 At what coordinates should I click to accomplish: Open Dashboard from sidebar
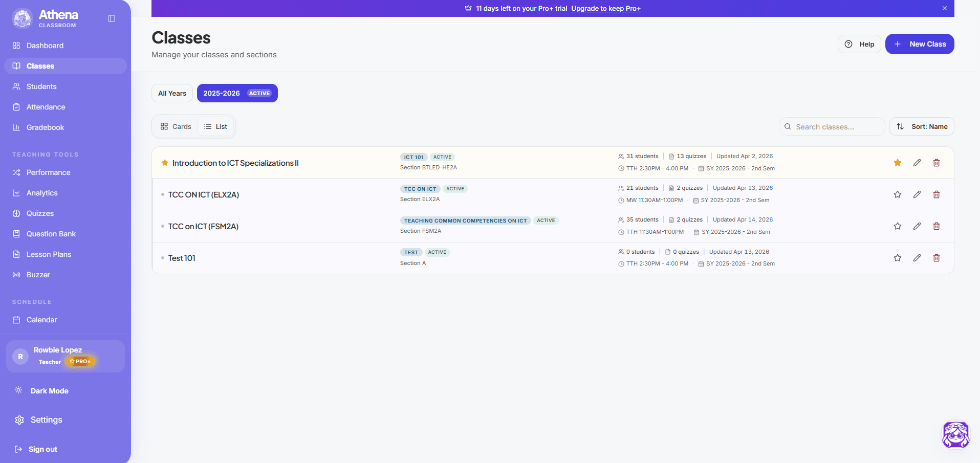(66, 46)
